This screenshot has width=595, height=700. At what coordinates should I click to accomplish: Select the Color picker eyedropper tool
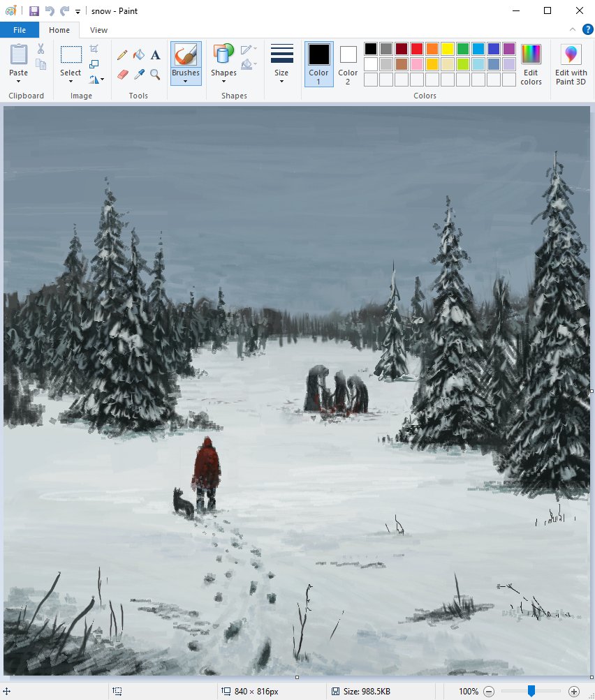point(139,74)
